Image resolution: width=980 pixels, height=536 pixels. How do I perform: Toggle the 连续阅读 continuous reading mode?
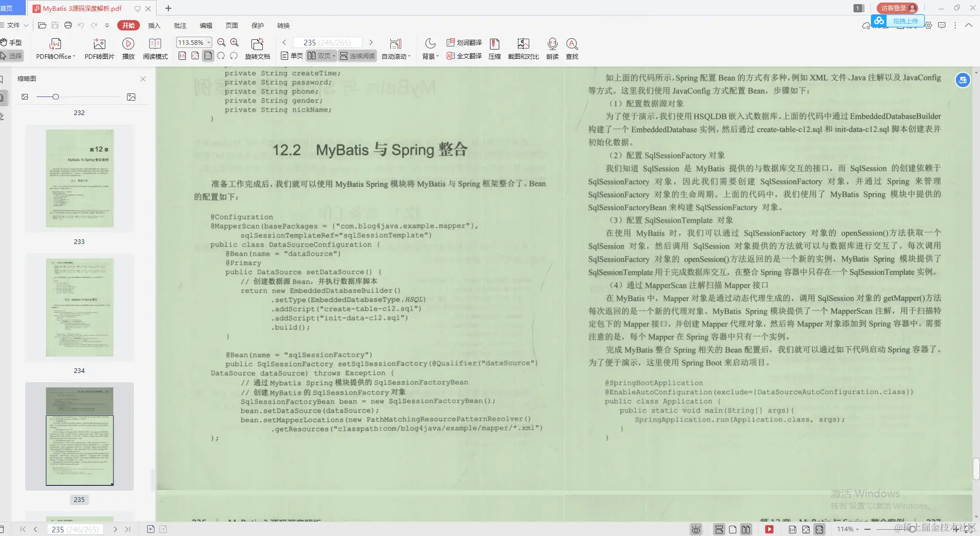(x=358, y=56)
